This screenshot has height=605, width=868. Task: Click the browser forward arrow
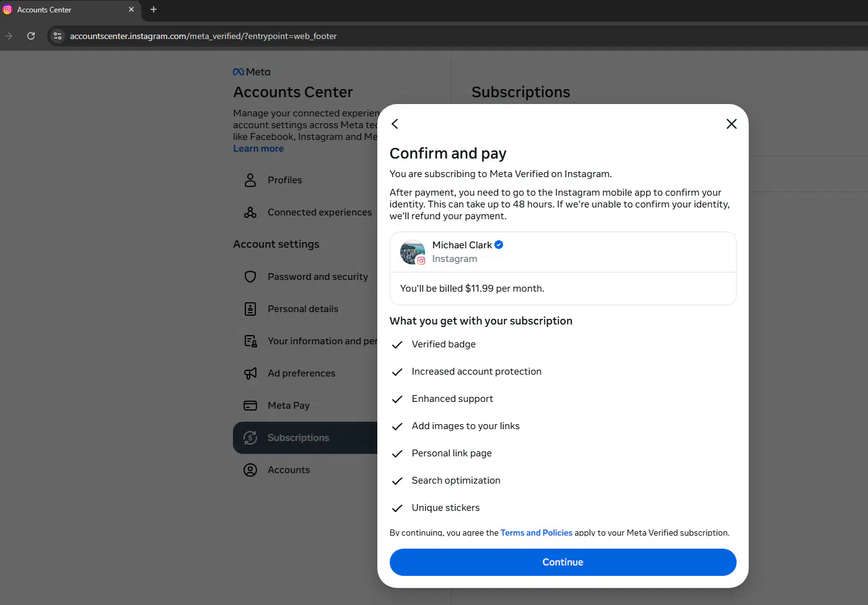click(9, 36)
